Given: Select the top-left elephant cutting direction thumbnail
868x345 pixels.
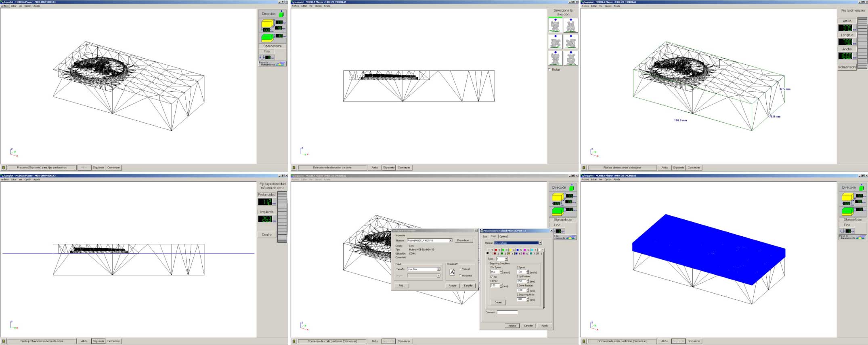Looking at the screenshot, I should (x=555, y=25).
